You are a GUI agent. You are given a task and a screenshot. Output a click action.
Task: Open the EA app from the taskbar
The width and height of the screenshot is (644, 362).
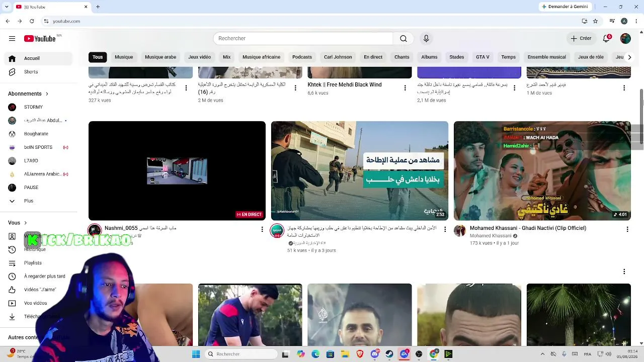pos(404,354)
